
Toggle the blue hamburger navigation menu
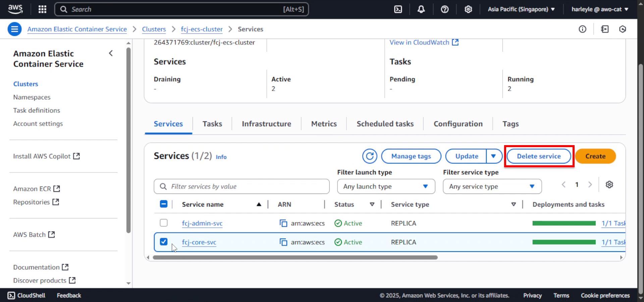pyautogui.click(x=14, y=29)
